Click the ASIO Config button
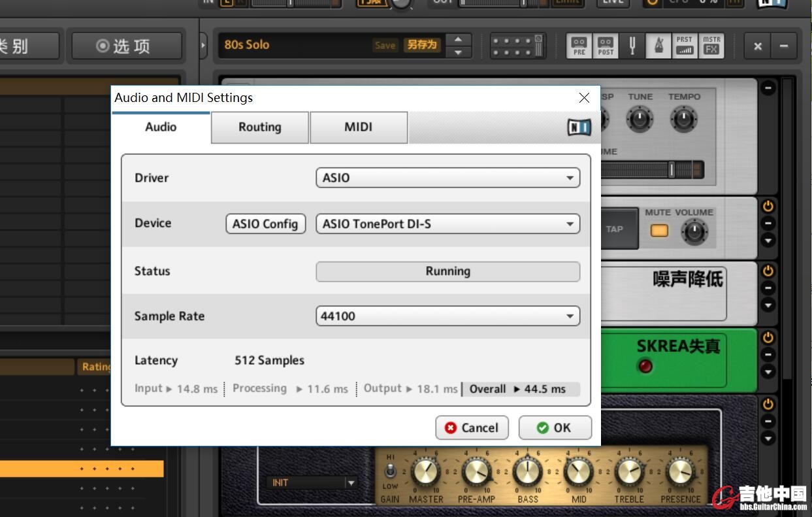 coord(265,224)
